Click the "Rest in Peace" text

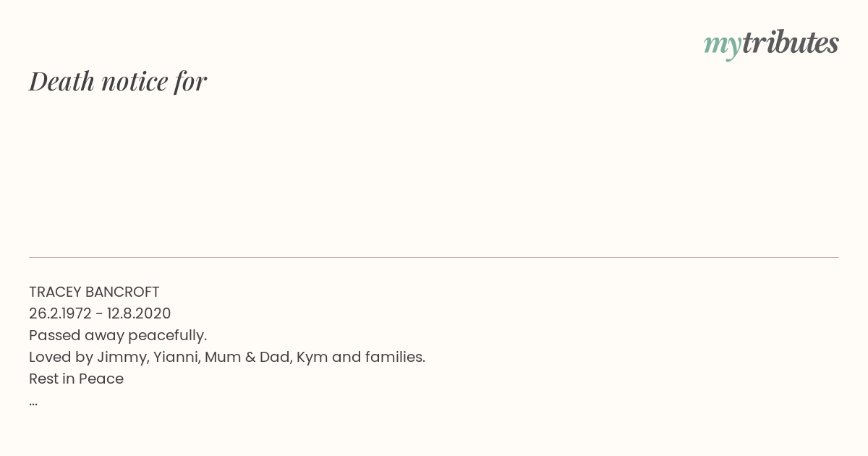coord(76,379)
